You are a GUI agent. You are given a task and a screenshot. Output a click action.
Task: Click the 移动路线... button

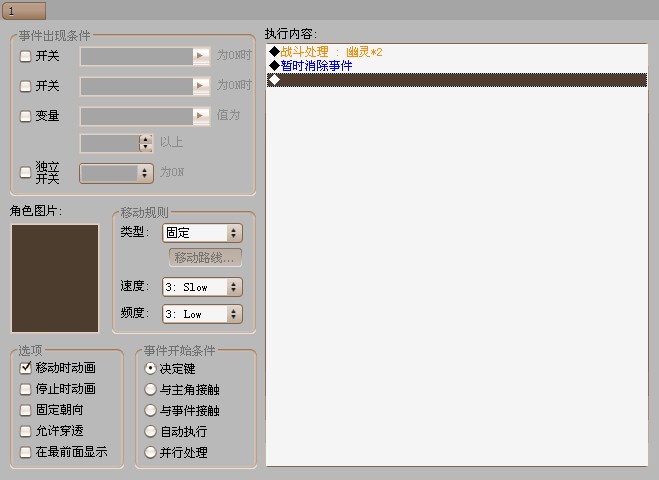205,257
